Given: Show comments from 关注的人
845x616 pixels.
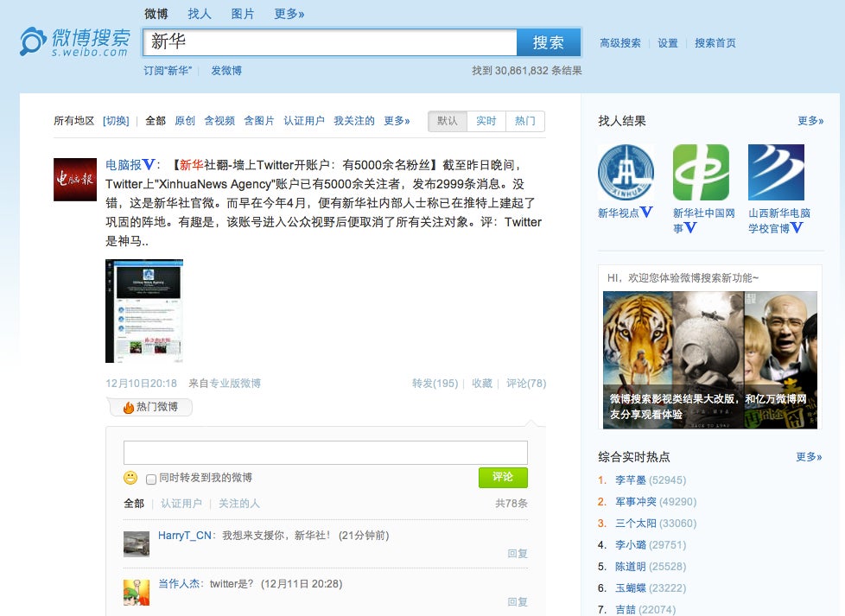Looking at the screenshot, I should [x=238, y=504].
